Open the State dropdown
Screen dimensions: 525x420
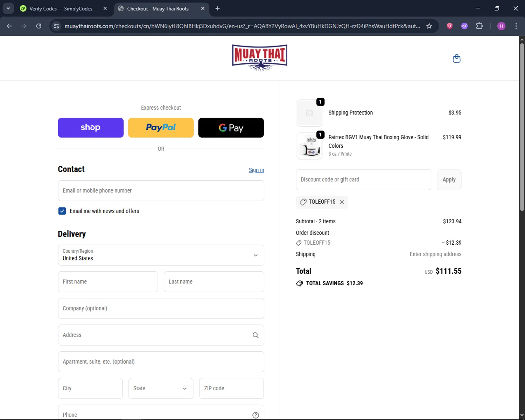161,388
